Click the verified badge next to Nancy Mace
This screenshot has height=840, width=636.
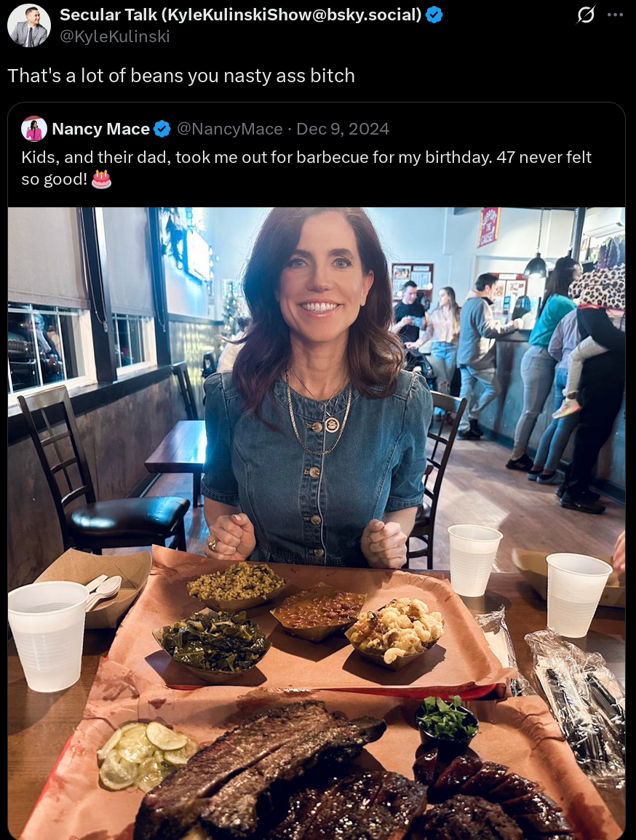[162, 129]
